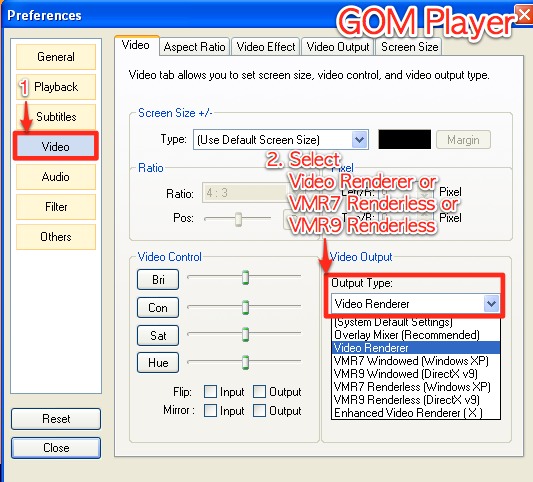Click the Hue button
This screenshot has width=533, height=482.
point(158,363)
